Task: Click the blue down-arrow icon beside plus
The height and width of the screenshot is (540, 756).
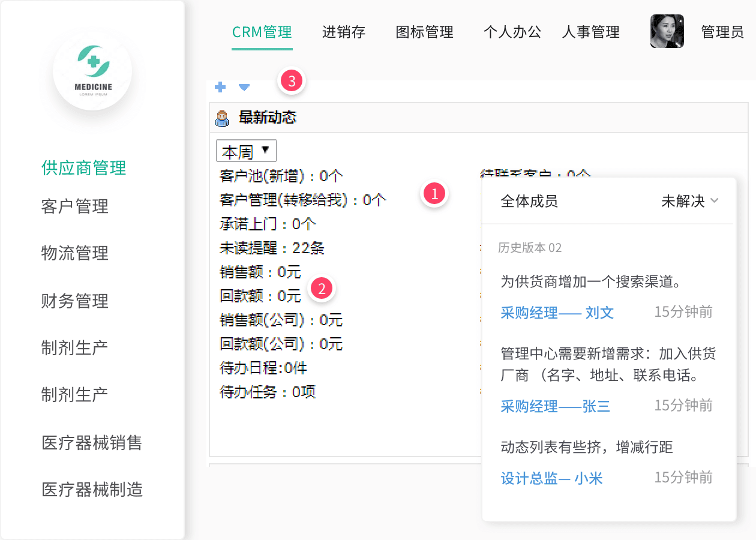Action: [x=244, y=87]
